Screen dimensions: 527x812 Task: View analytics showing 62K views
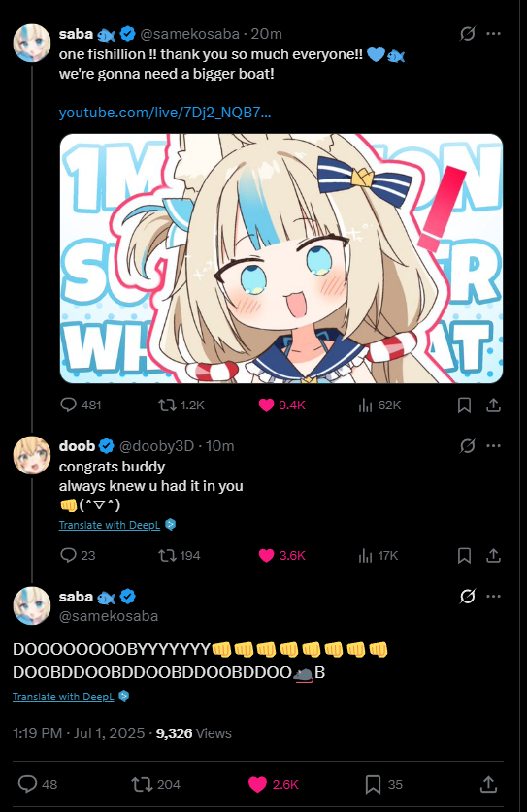(x=365, y=405)
